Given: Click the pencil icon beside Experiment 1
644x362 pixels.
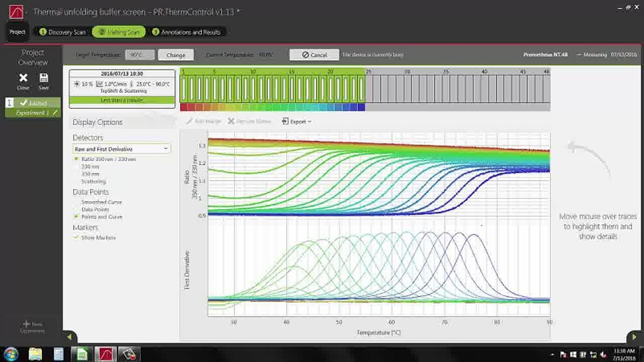Looking at the screenshot, I should pos(55,113).
